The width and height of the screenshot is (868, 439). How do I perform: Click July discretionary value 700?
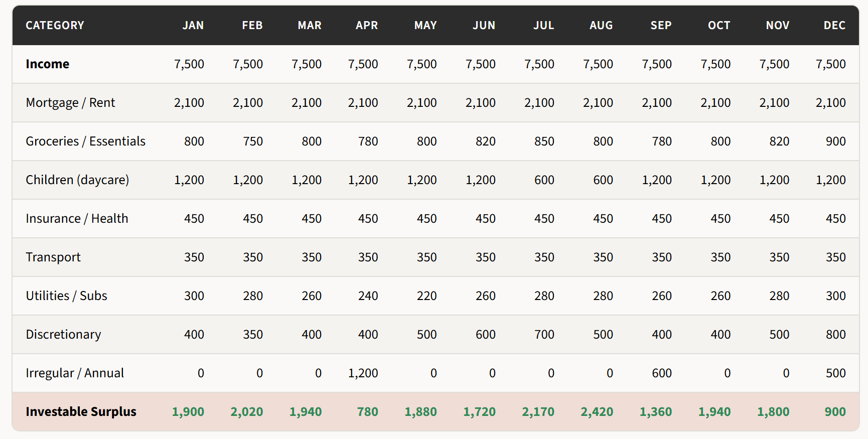pyautogui.click(x=544, y=334)
